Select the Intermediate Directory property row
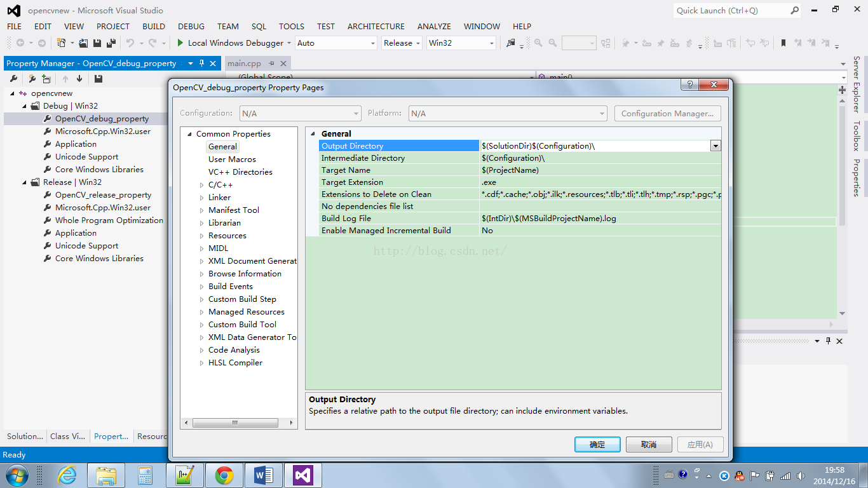Screen dimensions: 868x488 (520, 158)
